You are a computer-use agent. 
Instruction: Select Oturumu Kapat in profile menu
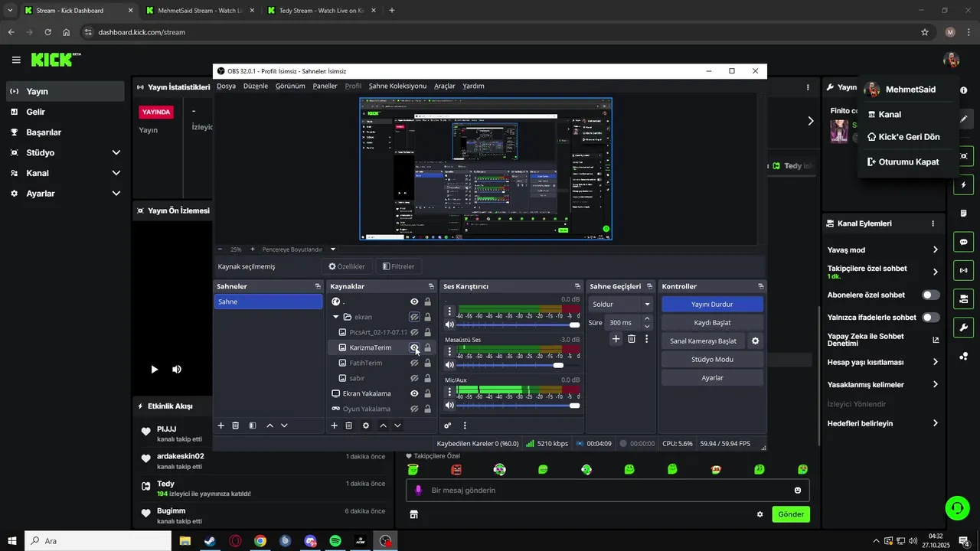pos(903,162)
